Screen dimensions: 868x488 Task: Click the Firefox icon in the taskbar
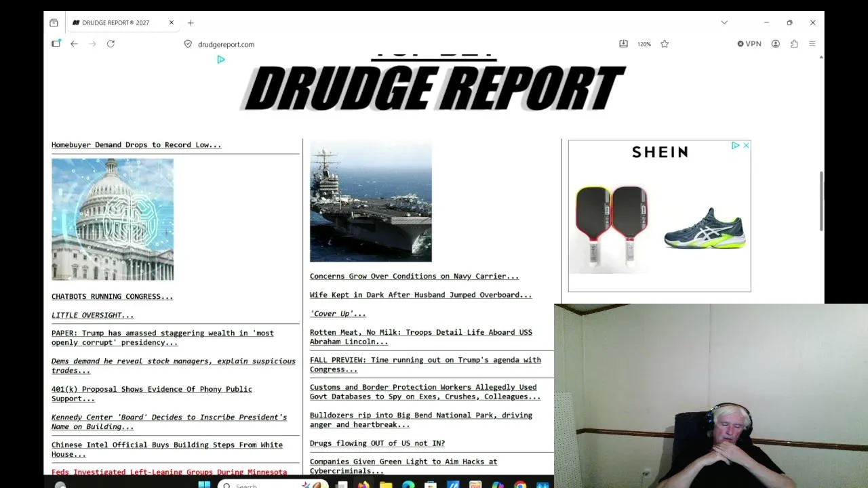tap(364, 485)
